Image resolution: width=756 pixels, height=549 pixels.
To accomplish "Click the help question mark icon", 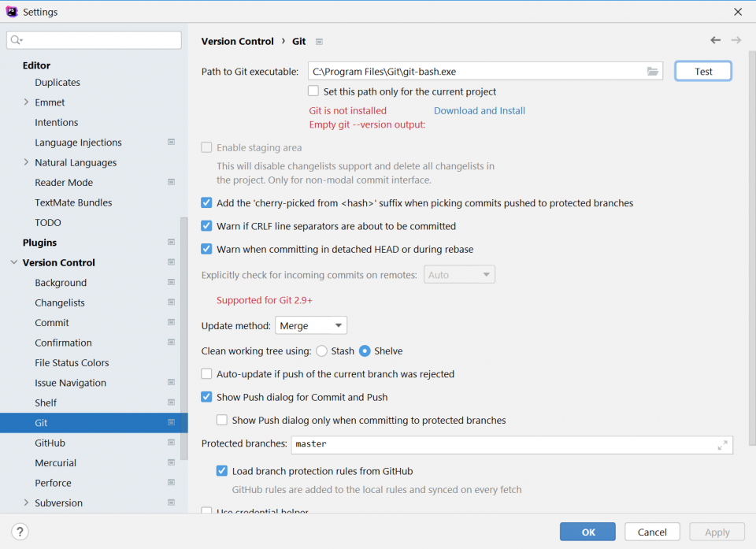I will (x=20, y=532).
